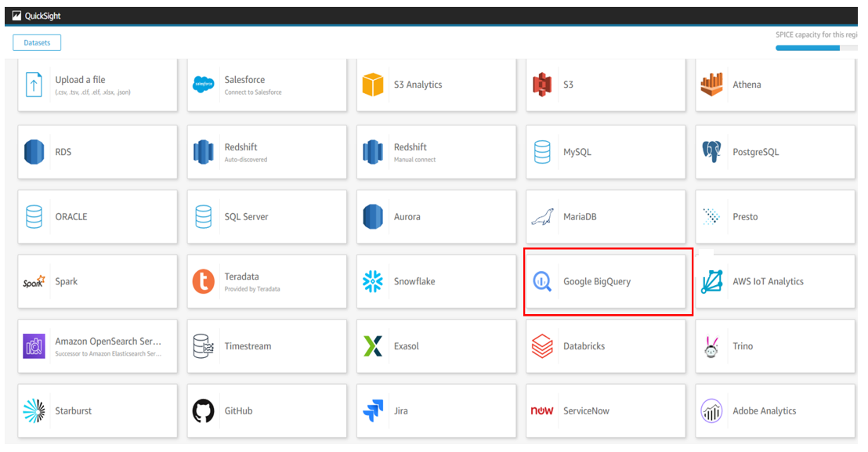Click the "Starburst" label

tap(73, 411)
